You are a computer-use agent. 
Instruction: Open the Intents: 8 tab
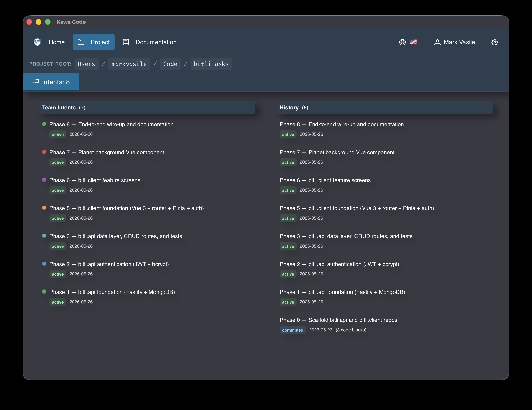(x=51, y=82)
